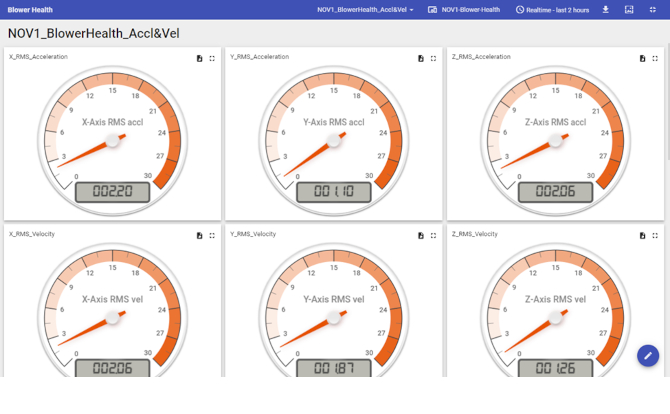Toggle fullscreen mode icon in top bar
Viewport: 670px width, 414px height.
(x=653, y=10)
